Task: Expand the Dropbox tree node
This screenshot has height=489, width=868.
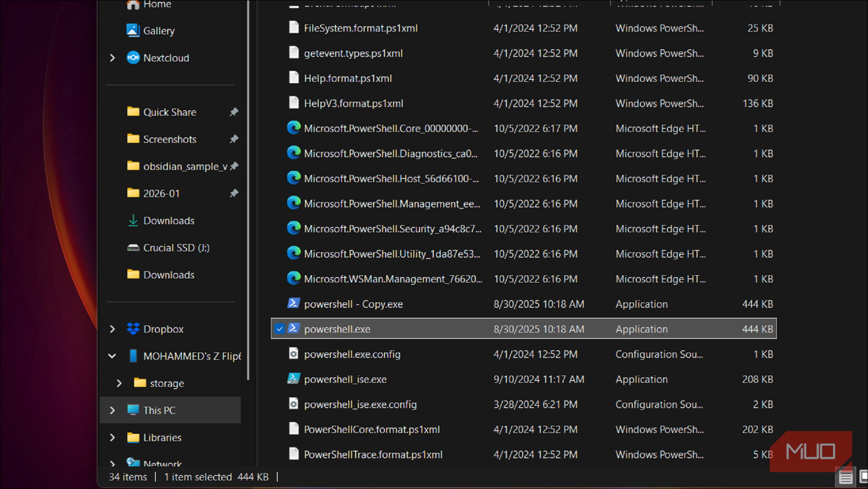Action: (112, 329)
